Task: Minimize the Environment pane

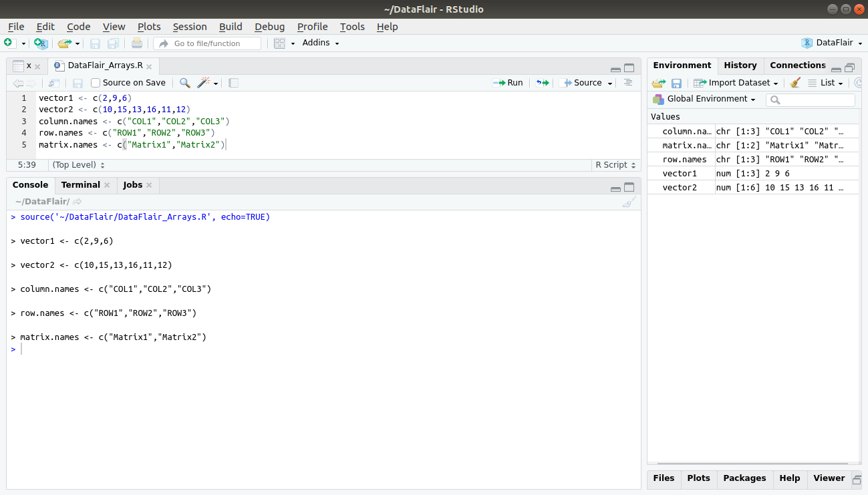Action: tap(836, 68)
